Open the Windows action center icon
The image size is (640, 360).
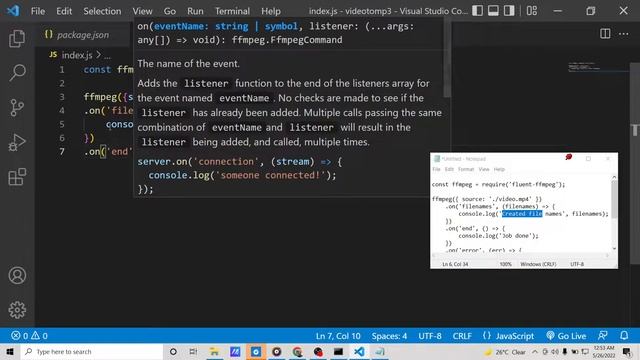click(627, 351)
